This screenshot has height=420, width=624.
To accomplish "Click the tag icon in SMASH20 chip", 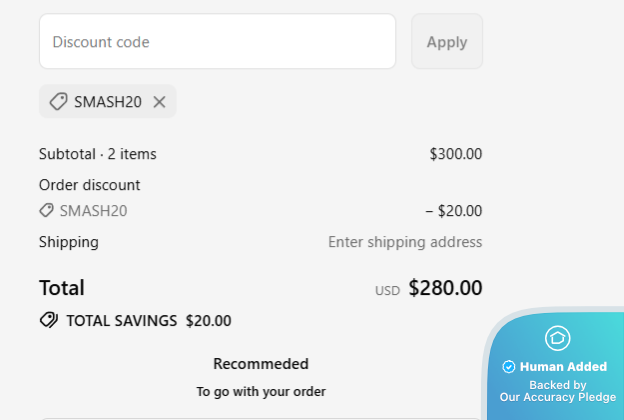I will tap(58, 101).
